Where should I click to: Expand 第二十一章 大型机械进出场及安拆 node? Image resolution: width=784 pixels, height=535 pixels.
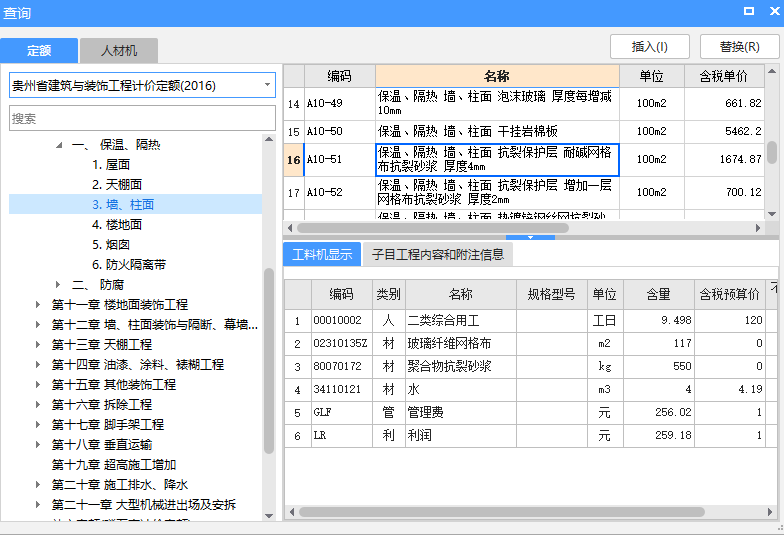pos(38,504)
